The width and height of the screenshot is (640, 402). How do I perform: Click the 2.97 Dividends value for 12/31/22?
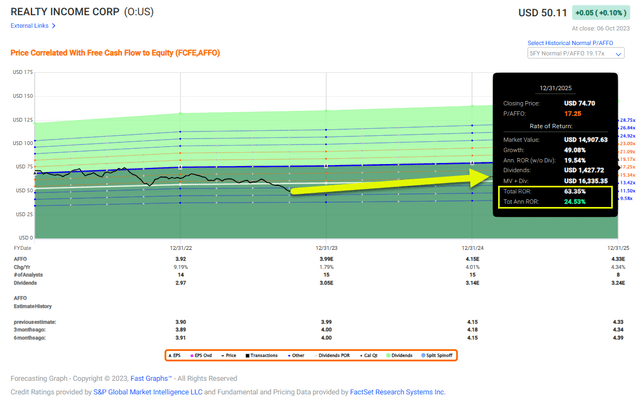pos(181,283)
